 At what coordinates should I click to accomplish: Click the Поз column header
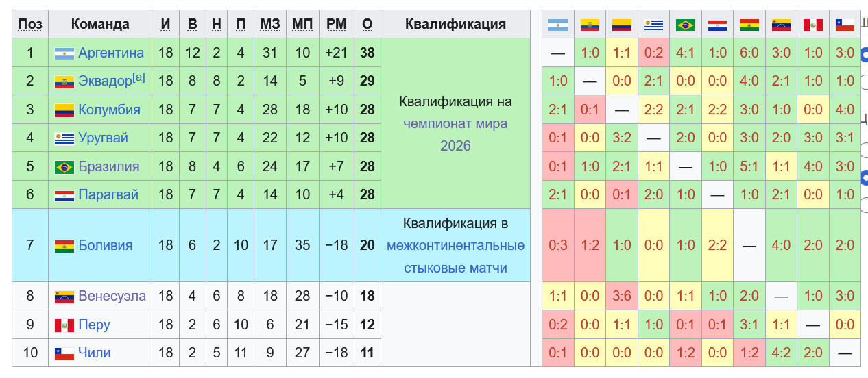point(29,24)
